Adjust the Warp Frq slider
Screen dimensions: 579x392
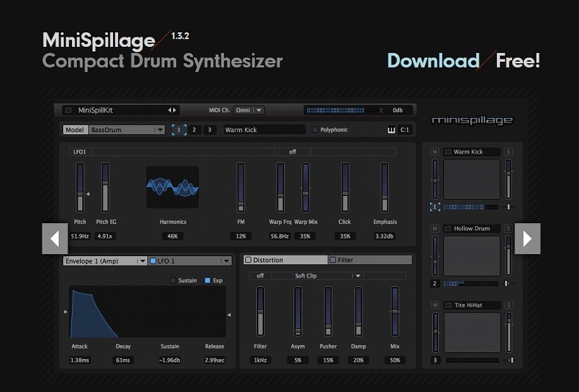pyautogui.click(x=280, y=188)
